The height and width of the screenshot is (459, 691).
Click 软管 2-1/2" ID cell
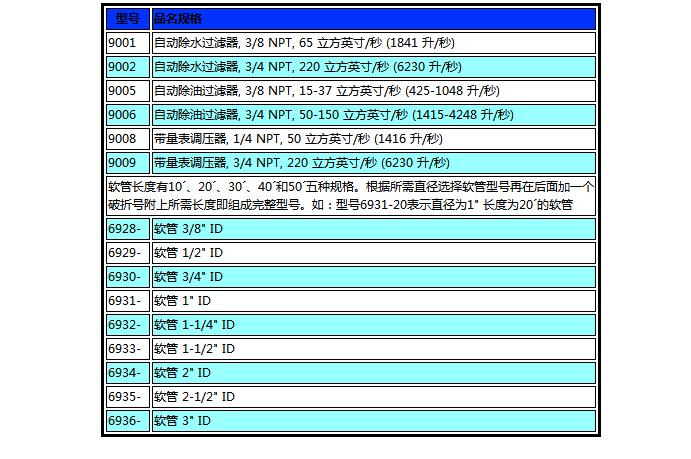pyautogui.click(x=374, y=397)
